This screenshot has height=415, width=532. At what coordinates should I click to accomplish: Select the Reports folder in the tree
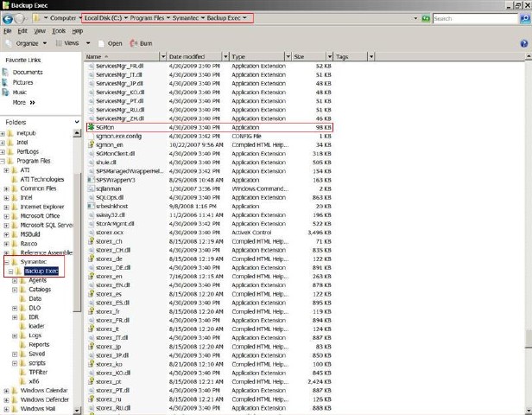click(x=39, y=345)
